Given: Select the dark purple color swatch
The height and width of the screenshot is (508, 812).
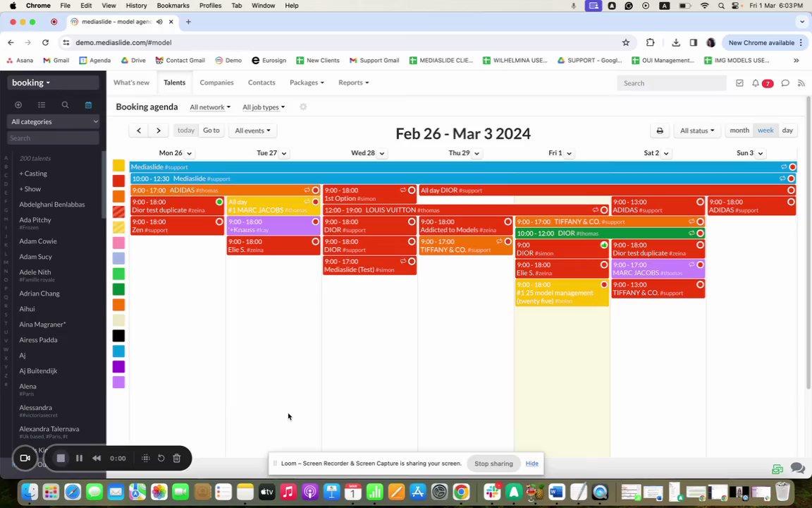Looking at the screenshot, I should [118, 367].
